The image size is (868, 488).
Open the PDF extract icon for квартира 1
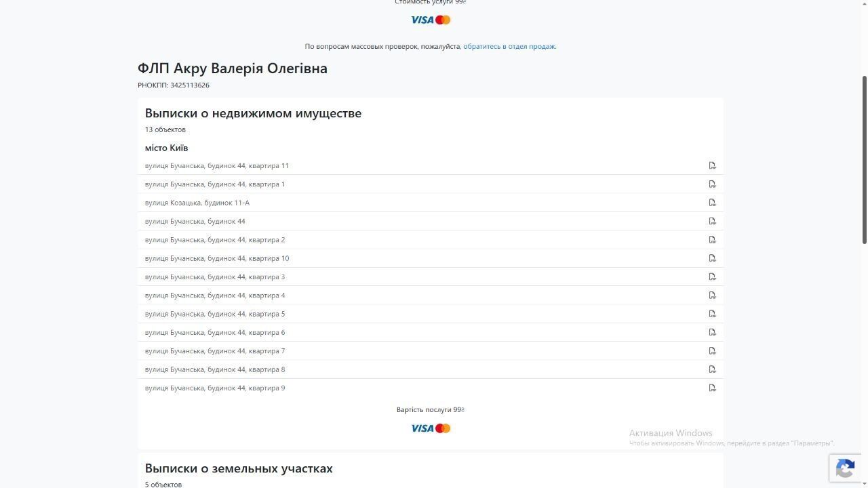(712, 184)
